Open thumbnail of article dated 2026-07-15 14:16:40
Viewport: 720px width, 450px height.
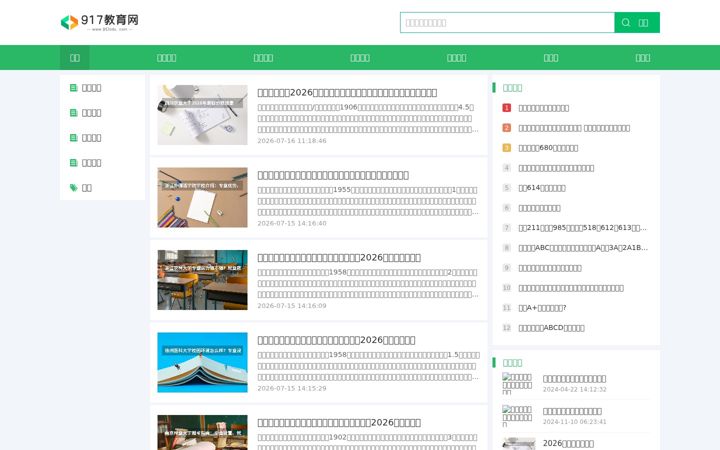pos(202,197)
